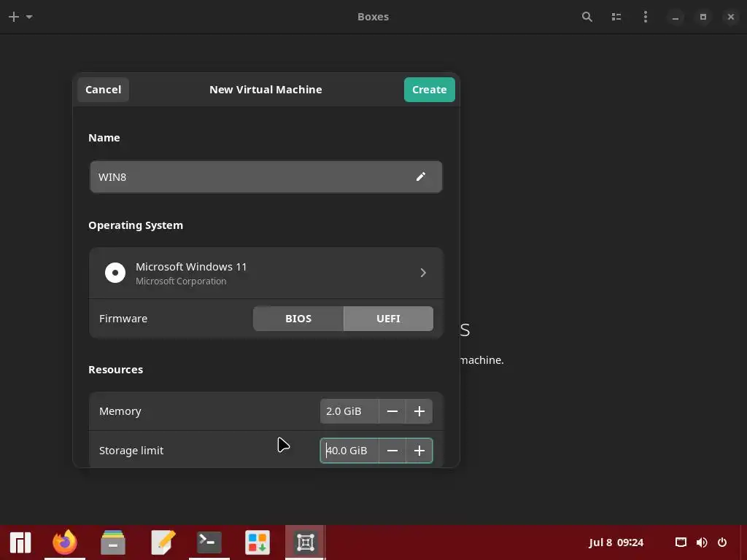Click the Firmware label

click(123, 319)
